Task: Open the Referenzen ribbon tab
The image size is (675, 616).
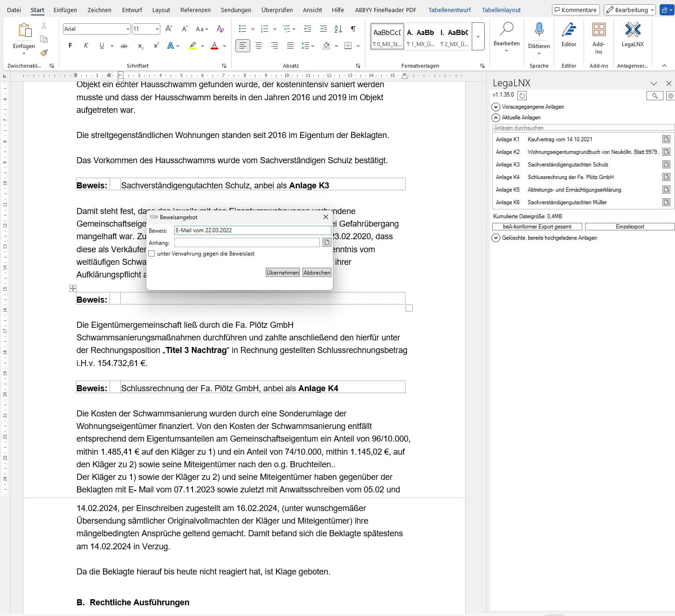Action: point(195,10)
